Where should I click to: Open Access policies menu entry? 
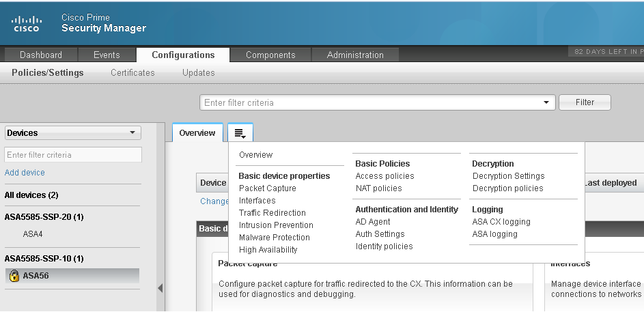click(x=385, y=175)
